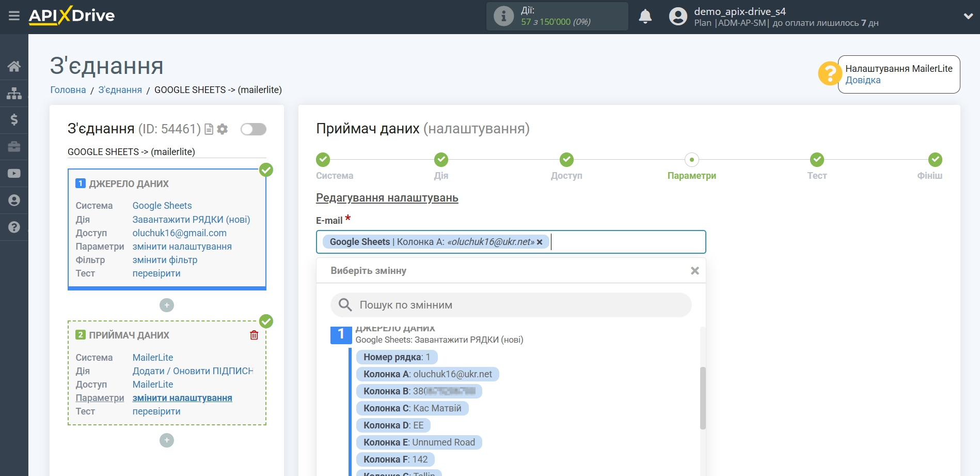This screenshot has height=476, width=980.
Task: Open the hamburger menu
Action: 14,16
